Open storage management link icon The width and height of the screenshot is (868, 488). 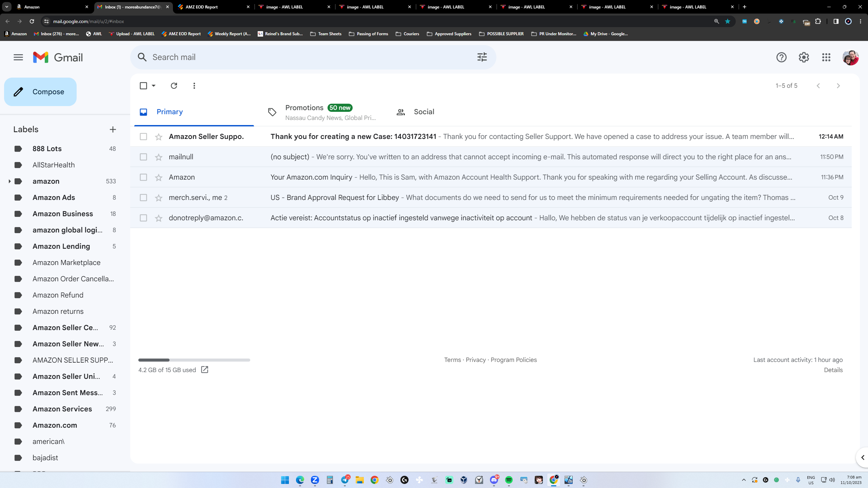204,370
